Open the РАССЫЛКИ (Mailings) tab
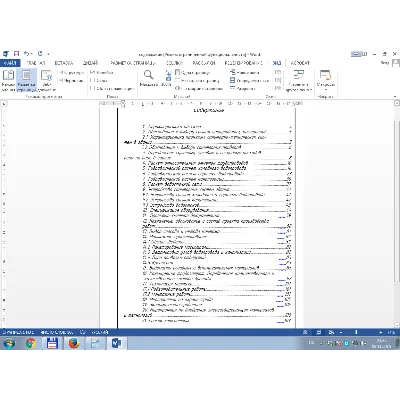Viewport: 400px width, 400px height. click(x=204, y=63)
